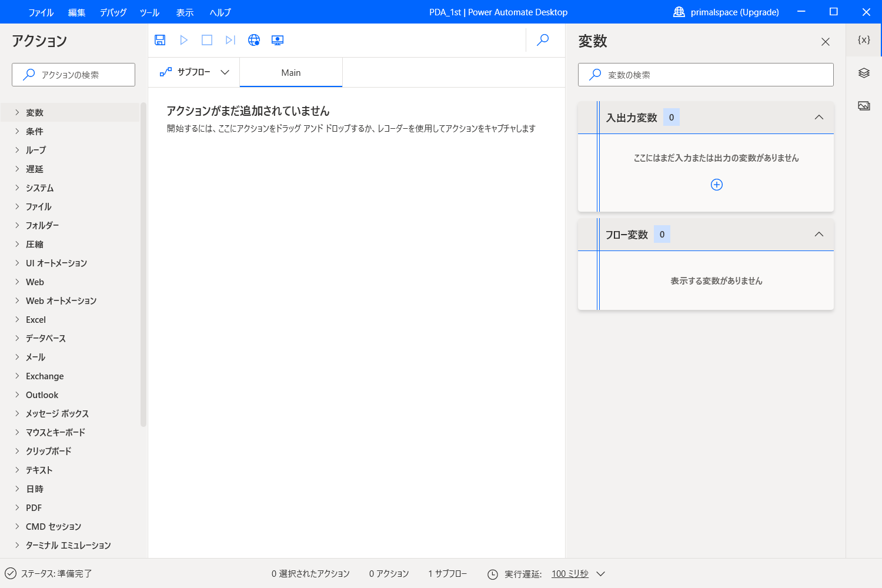882x588 pixels.
Task: Toggle the variables pane {x} icon
Action: (864, 40)
